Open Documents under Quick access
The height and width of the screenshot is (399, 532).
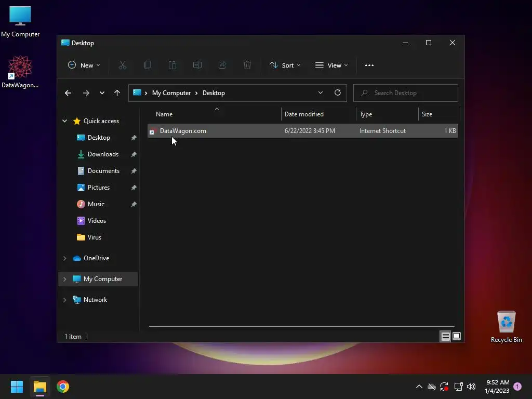103,171
